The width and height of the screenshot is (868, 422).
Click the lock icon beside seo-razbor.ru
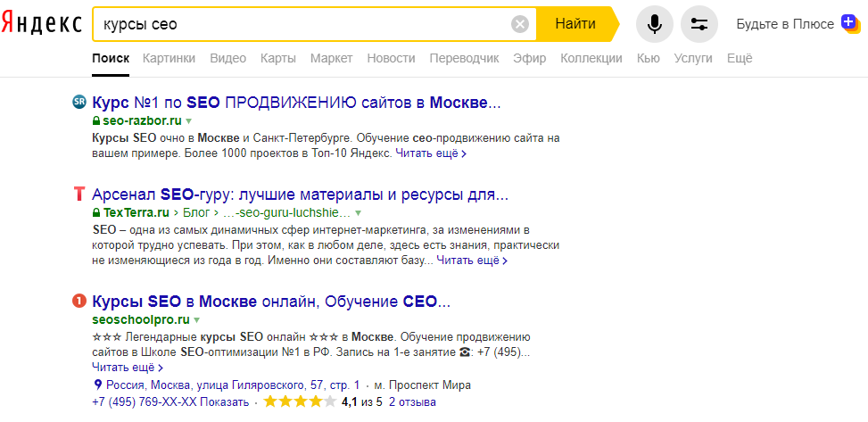[96, 120]
